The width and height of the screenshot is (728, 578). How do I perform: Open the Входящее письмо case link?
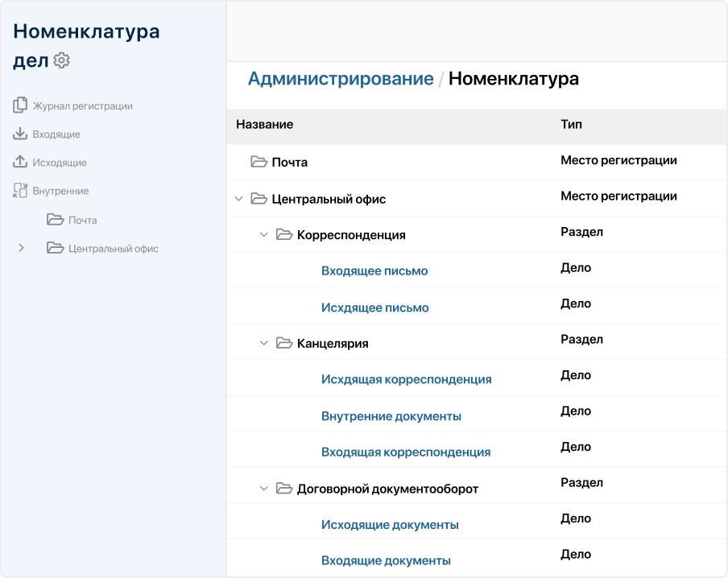pyautogui.click(x=374, y=270)
